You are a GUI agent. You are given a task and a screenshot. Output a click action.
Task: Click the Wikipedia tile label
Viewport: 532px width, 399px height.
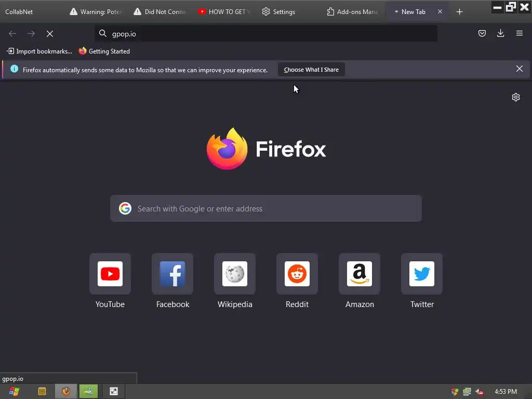click(x=235, y=304)
